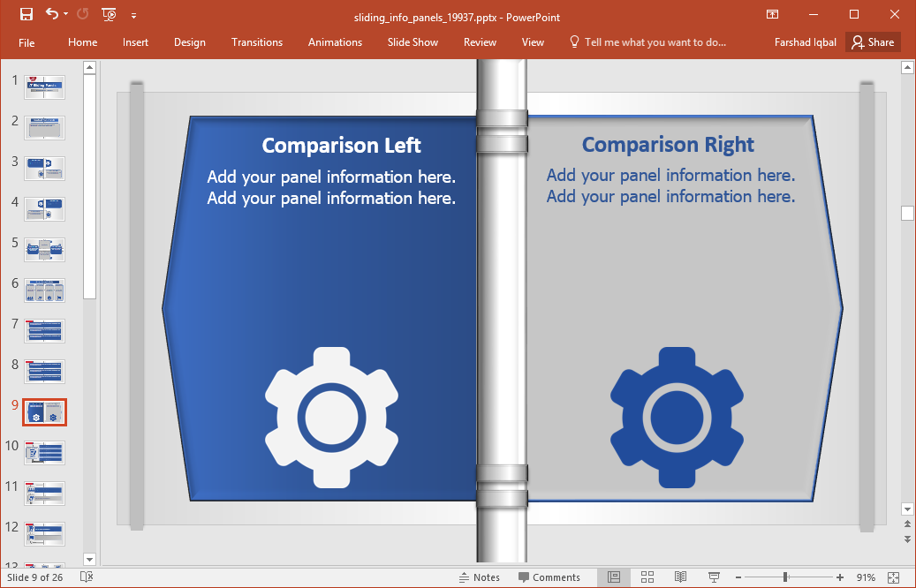This screenshot has width=916, height=588.
Task: Click the scroll-up arrow on slide panel scrollbar
Action: point(89,65)
